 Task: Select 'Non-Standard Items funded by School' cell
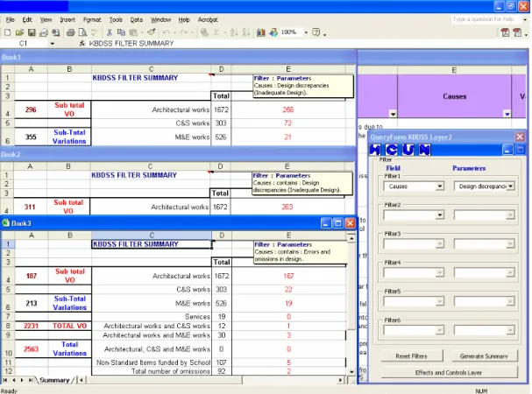coord(152,362)
